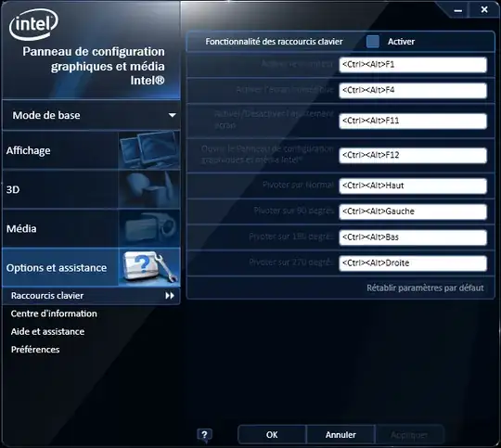Click the Appliquer button
501x448 pixels.
(x=409, y=435)
